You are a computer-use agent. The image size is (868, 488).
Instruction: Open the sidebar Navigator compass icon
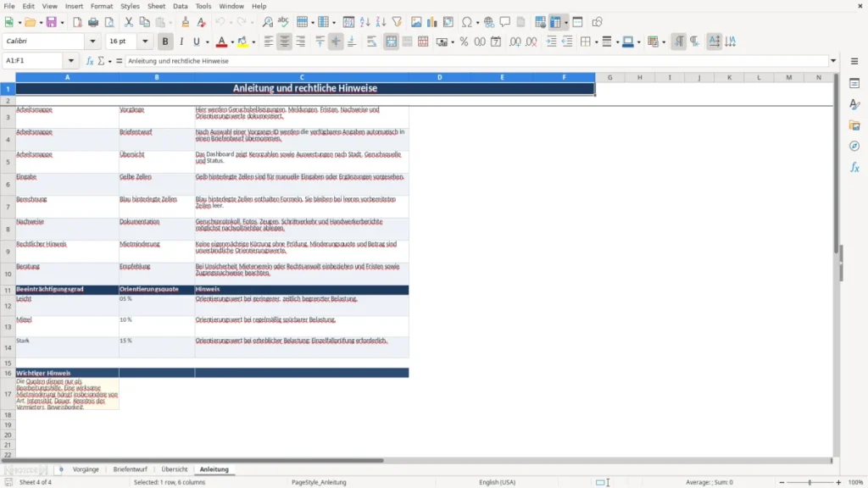point(854,146)
